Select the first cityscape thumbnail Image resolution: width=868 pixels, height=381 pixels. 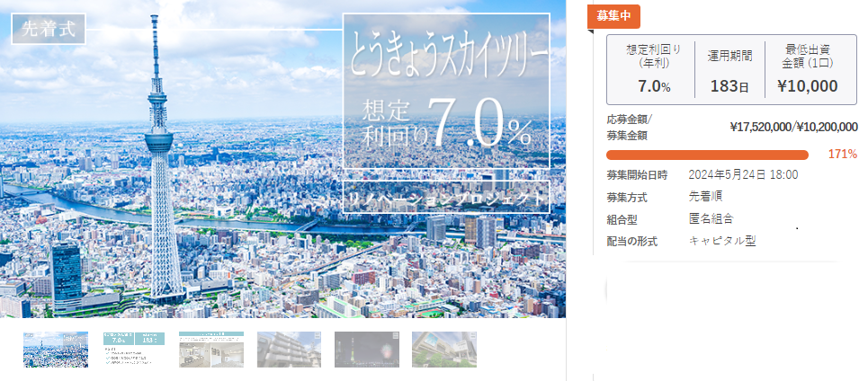click(56, 350)
